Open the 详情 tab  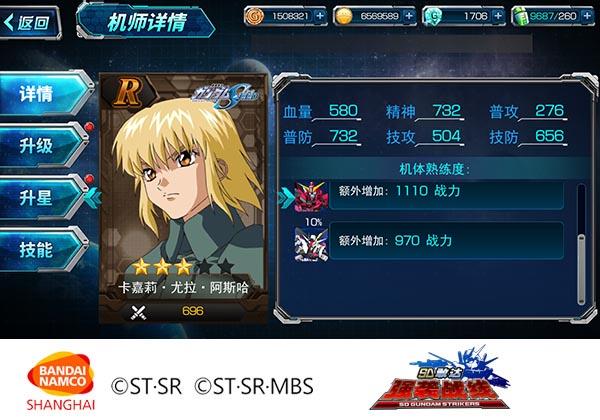[44, 93]
